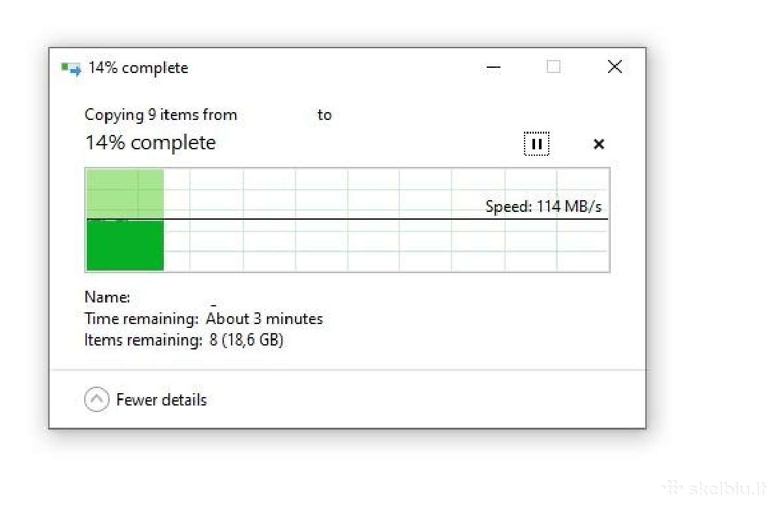The width and height of the screenshot is (783, 532).
Task: Click the light green speed history area
Action: 125,194
